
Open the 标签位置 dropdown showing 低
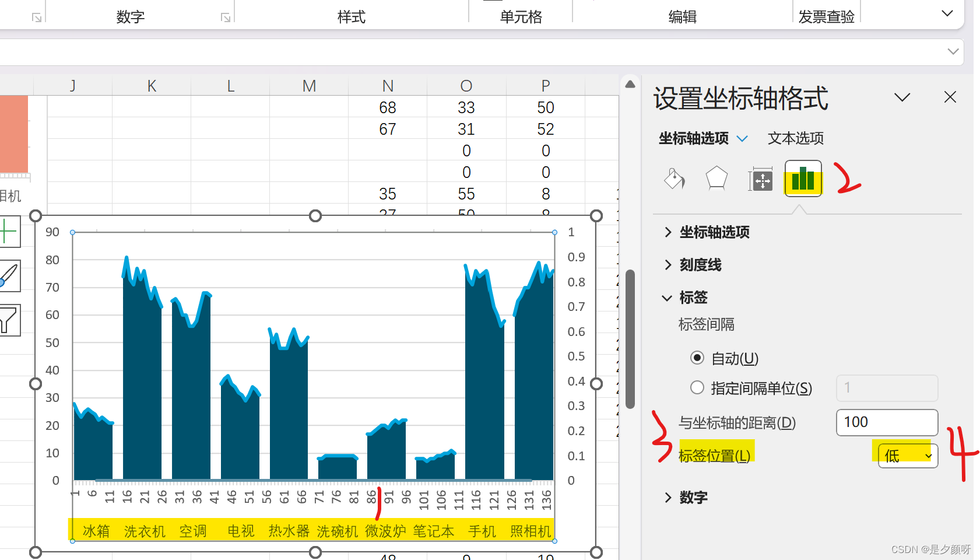click(x=907, y=456)
